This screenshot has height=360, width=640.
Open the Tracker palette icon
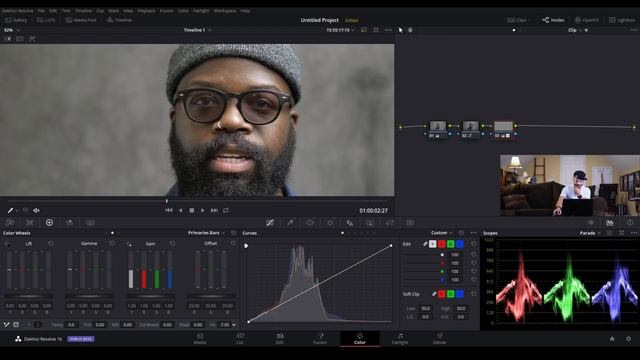click(x=330, y=222)
